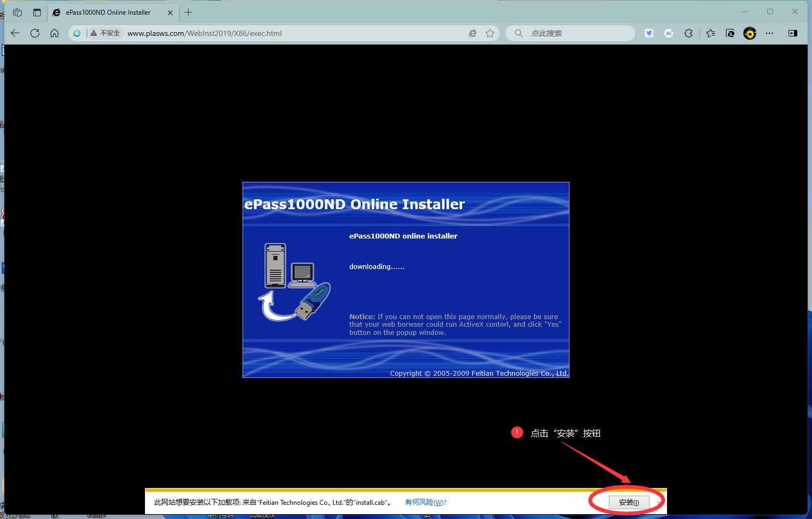
Task: Click the computer and USB token illustration
Action: [x=295, y=282]
